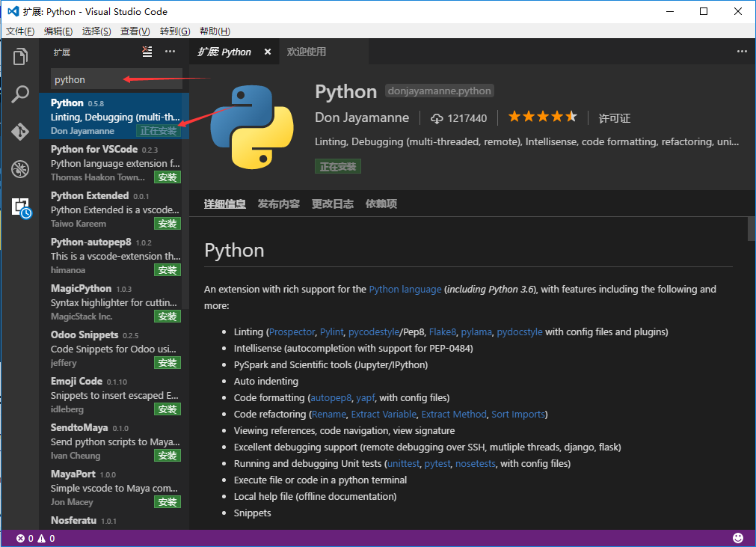Click the errors and warnings status indicator

click(x=36, y=538)
